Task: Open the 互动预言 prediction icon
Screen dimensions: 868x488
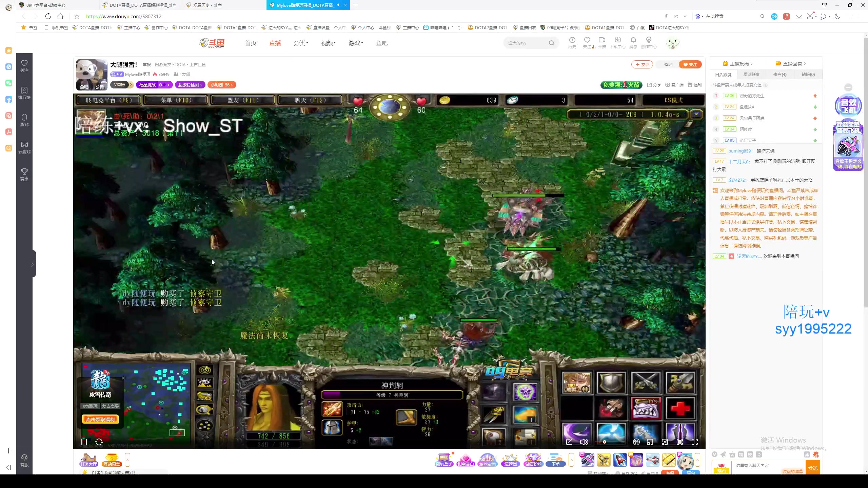Action: click(112, 460)
